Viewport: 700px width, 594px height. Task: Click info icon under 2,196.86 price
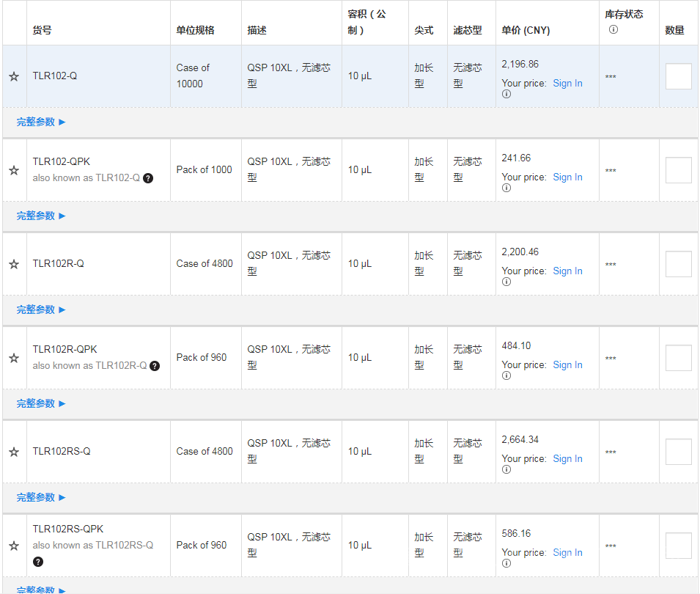pyautogui.click(x=506, y=94)
